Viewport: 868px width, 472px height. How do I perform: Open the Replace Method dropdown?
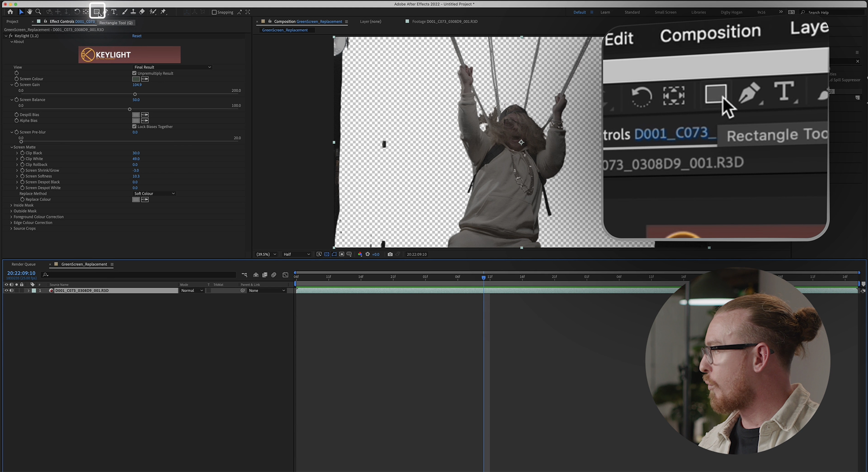pos(154,194)
